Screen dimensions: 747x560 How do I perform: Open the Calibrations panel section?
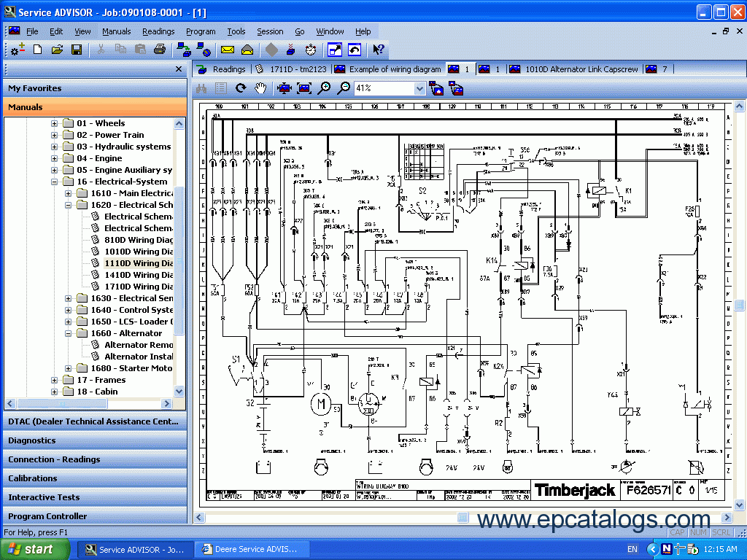click(x=95, y=478)
